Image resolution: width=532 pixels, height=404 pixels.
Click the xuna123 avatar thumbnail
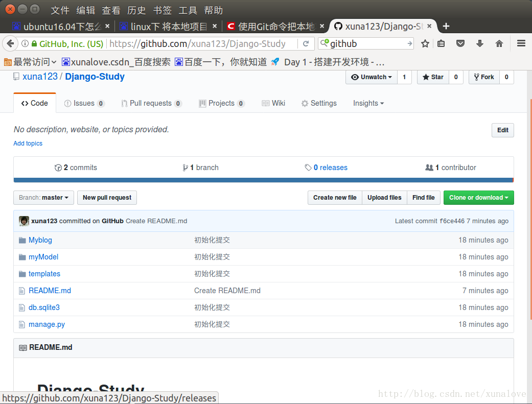tap(24, 221)
